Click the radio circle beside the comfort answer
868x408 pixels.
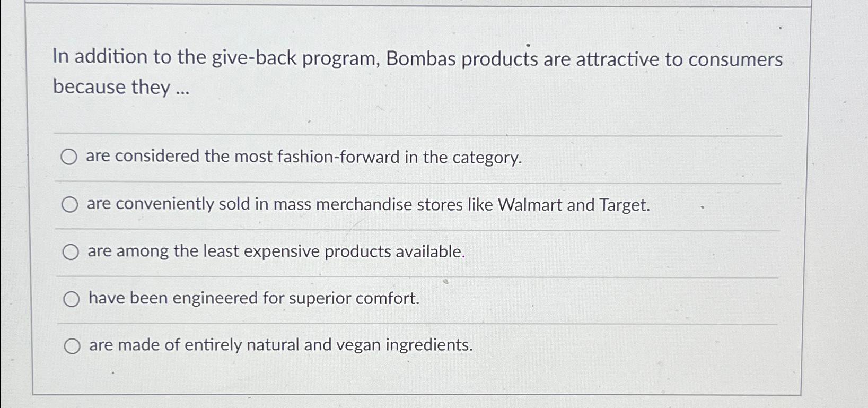71,298
